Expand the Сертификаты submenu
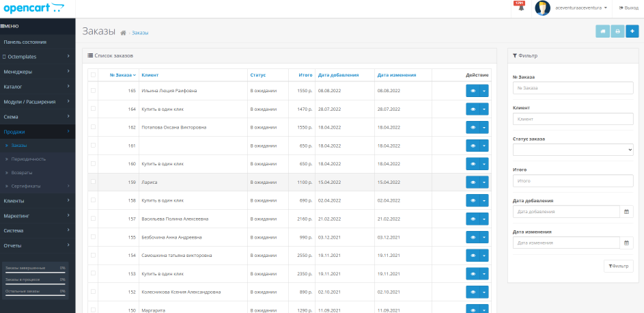 tap(38, 186)
